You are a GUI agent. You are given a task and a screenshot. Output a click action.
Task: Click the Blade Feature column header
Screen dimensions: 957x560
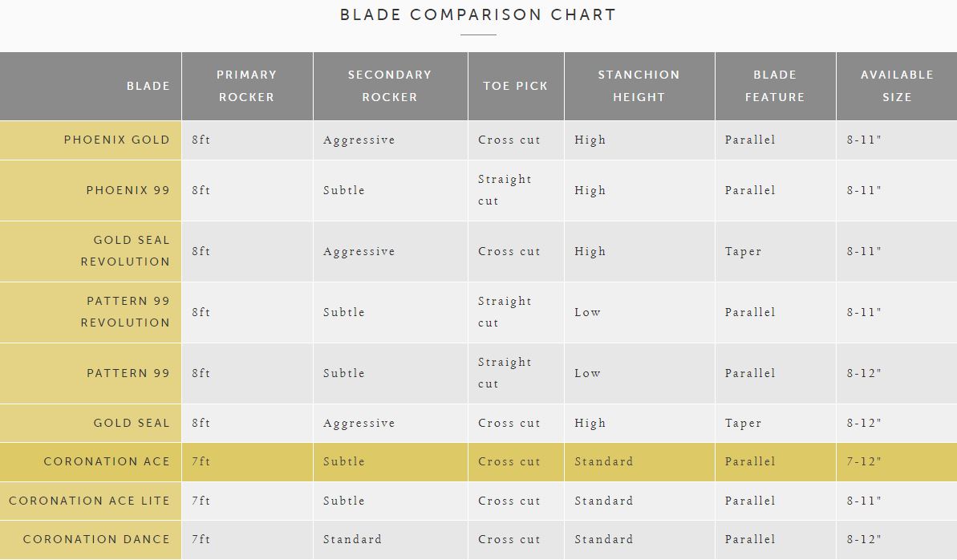(x=775, y=86)
